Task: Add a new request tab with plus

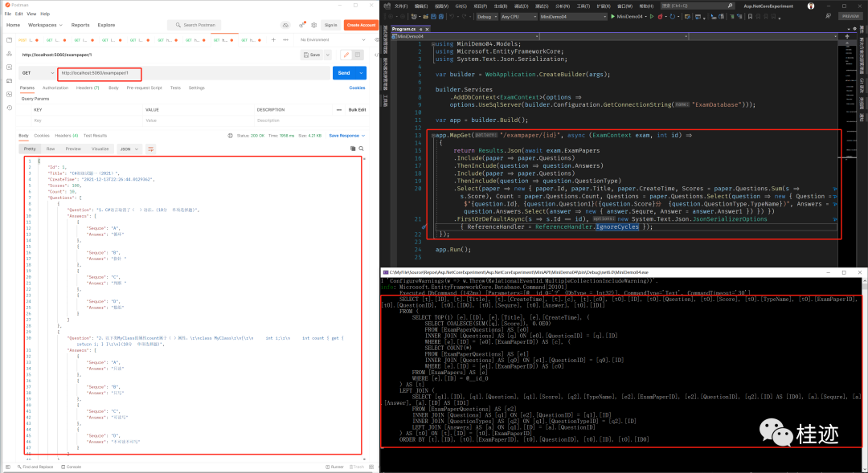Action: click(273, 40)
